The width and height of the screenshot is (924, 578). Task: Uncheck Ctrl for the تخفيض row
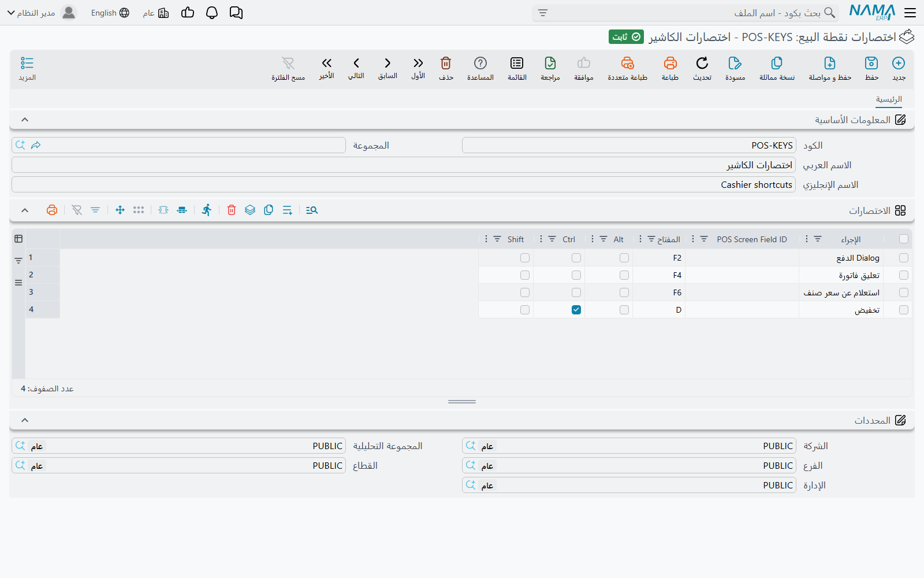click(x=576, y=310)
